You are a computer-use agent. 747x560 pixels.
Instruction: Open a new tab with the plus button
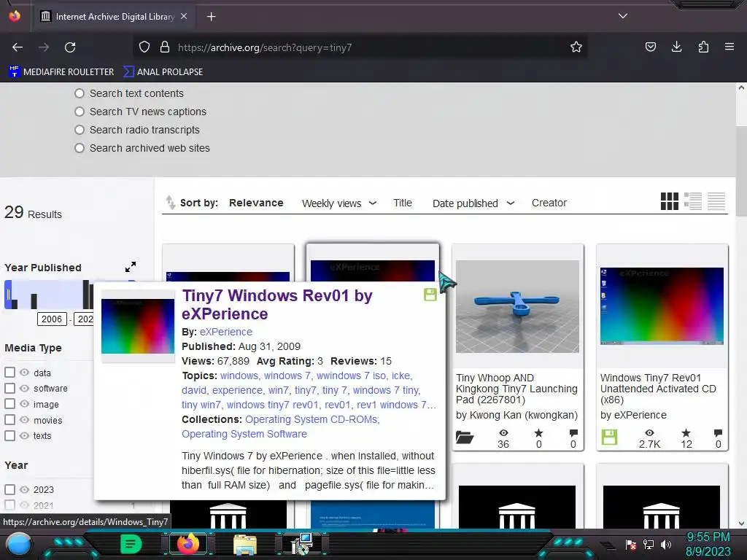click(x=212, y=17)
